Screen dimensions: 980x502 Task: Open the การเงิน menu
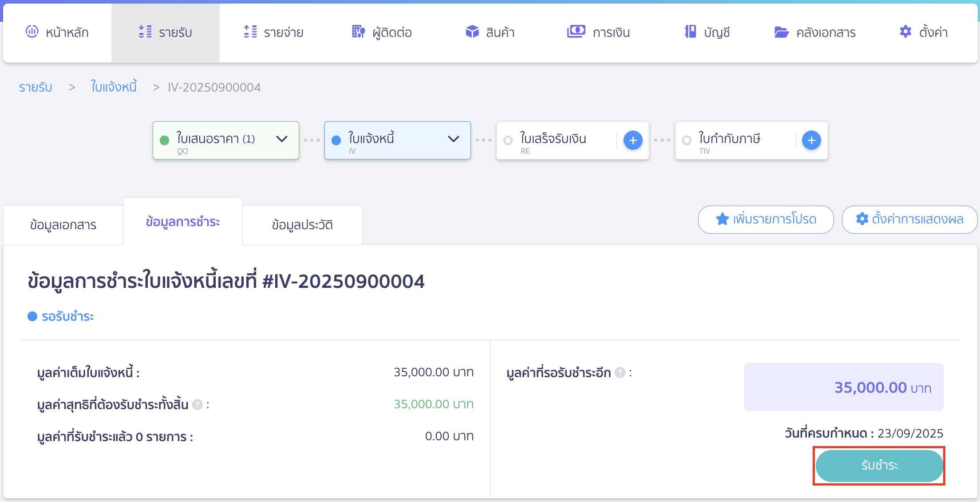[598, 32]
